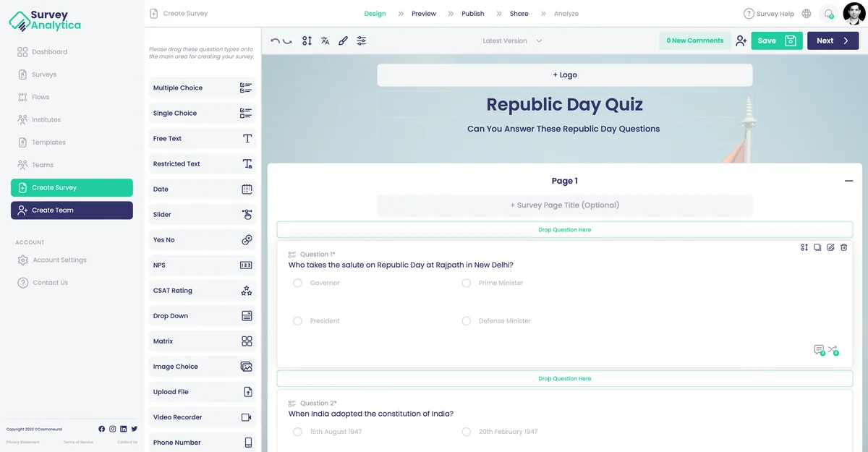
Task: Choose the Prime Minister radio option
Action: [x=467, y=283]
